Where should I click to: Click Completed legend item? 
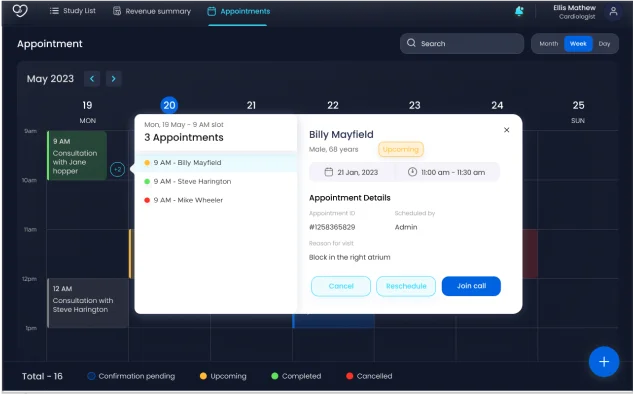click(x=296, y=376)
